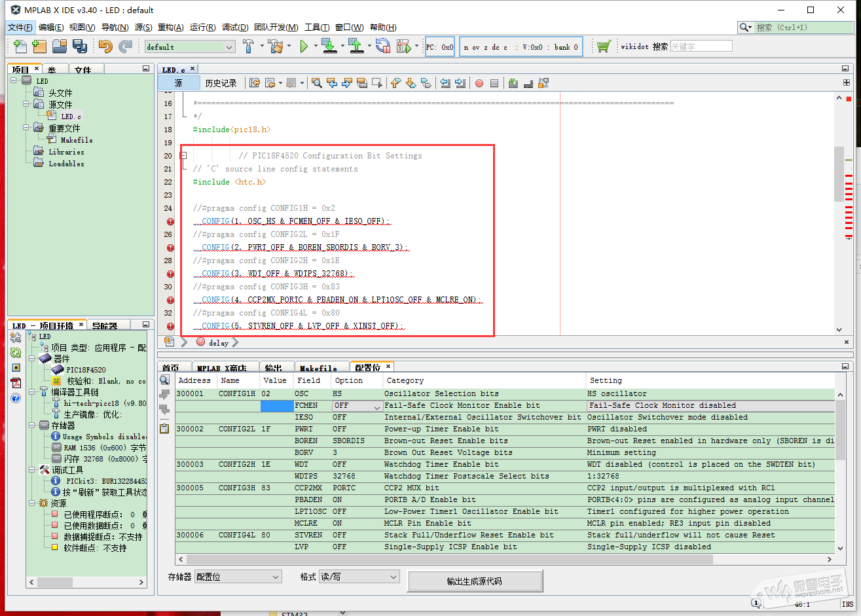Start debugging the main project
The height and width of the screenshot is (616, 861).
click(403, 46)
